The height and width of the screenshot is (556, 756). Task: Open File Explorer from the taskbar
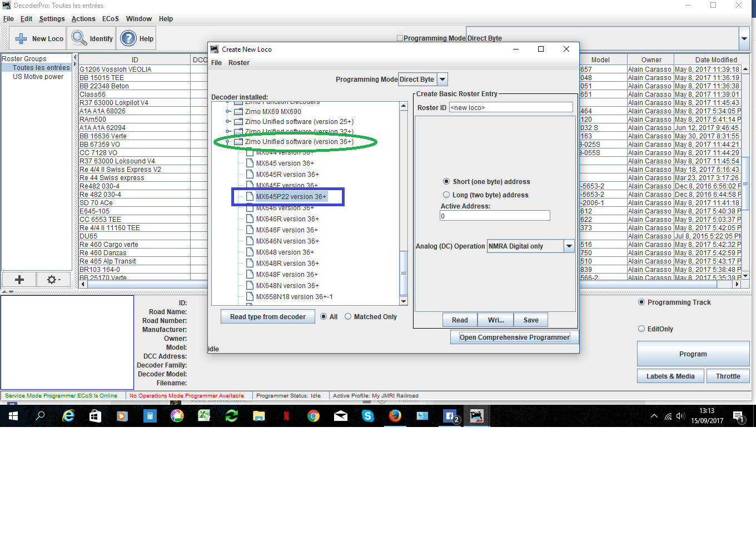258,416
